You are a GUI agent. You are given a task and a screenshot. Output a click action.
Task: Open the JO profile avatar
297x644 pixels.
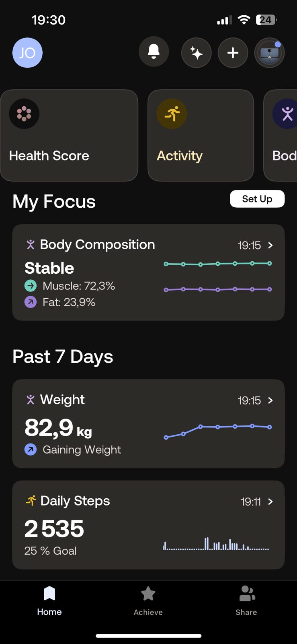coord(27,53)
